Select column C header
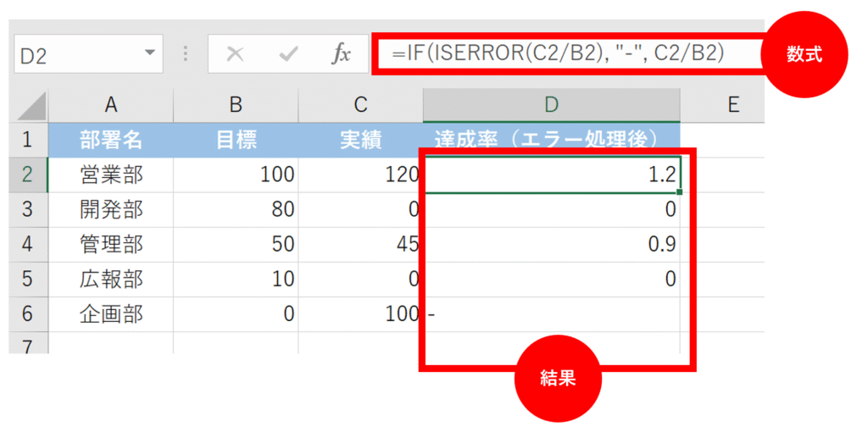Viewport: 868px width, 432px height. click(x=361, y=105)
